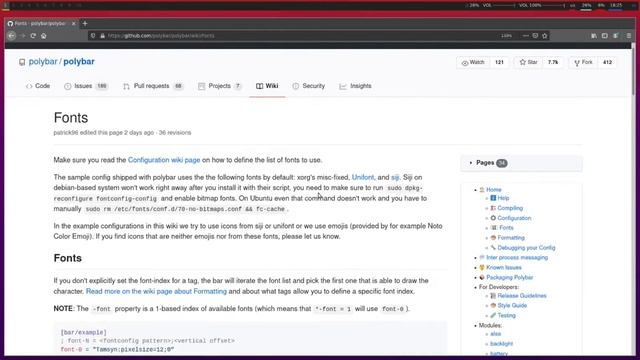Click the padlock site security icon
This screenshot has height=360, width=640.
pyautogui.click(x=102, y=36)
